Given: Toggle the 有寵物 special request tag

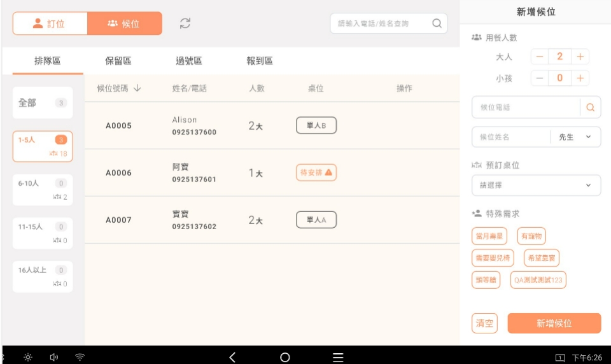Looking at the screenshot, I should pyautogui.click(x=531, y=237).
